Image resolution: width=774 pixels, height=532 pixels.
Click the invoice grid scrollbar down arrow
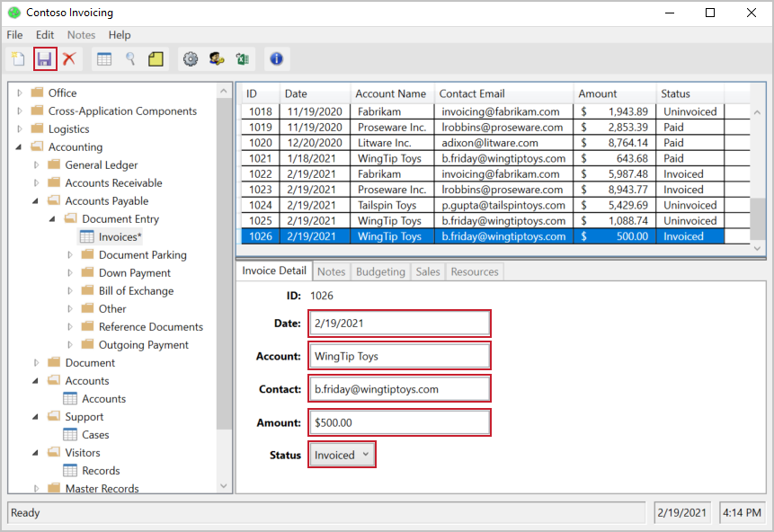coord(757,248)
